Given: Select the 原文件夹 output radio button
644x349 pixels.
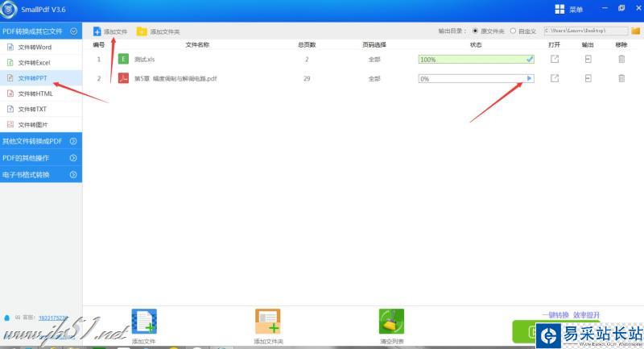Looking at the screenshot, I should pos(475,31).
